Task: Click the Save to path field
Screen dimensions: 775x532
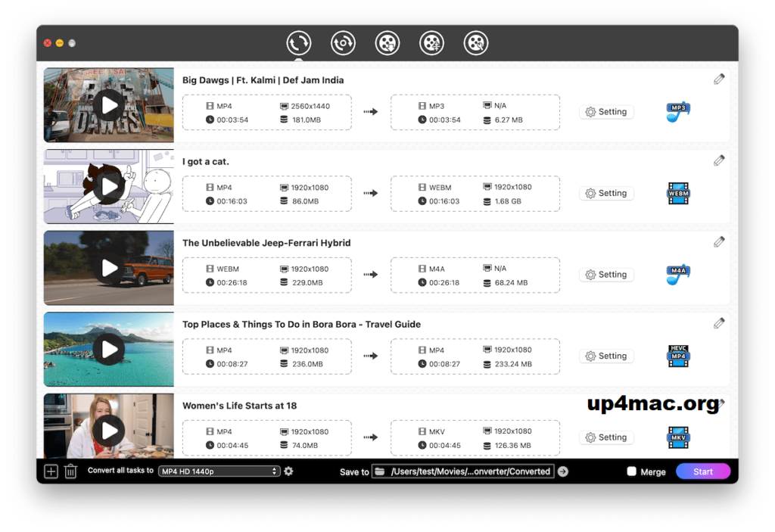Action: 469,471
